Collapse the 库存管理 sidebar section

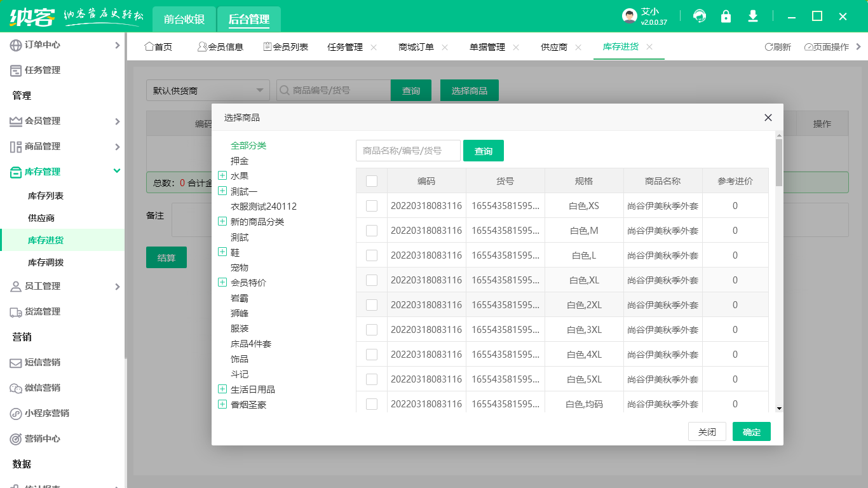tap(117, 171)
